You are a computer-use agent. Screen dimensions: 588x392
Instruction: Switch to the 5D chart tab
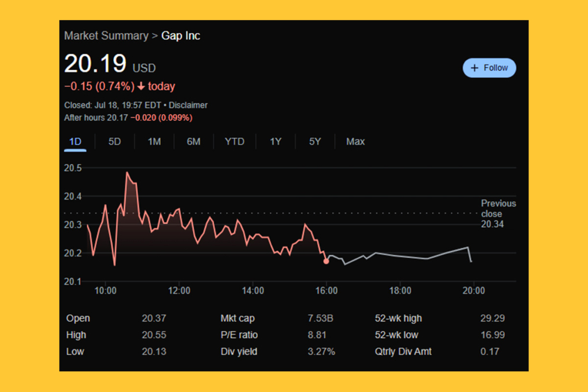115,142
